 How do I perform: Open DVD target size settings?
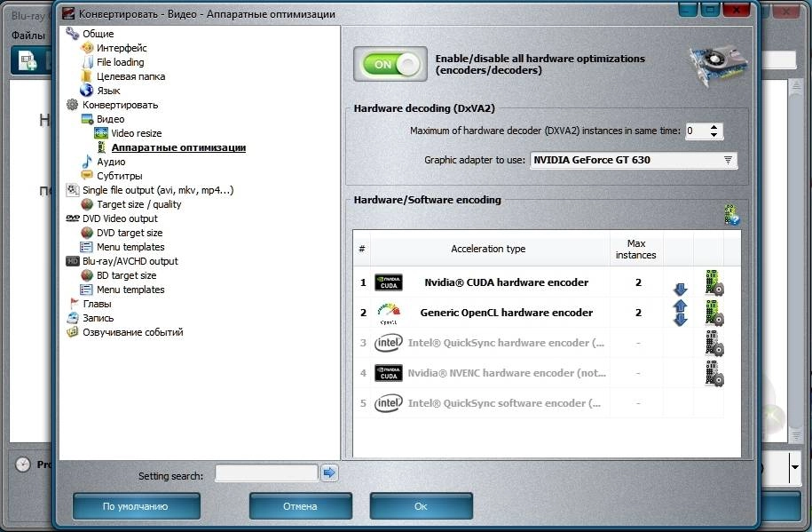pos(130,233)
